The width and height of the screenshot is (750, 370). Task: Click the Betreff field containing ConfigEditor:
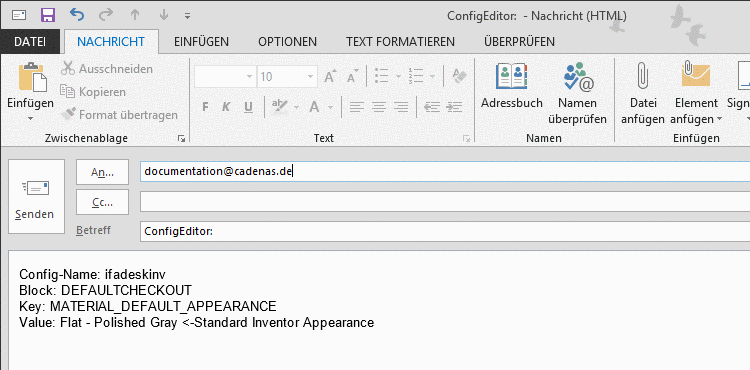point(445,231)
